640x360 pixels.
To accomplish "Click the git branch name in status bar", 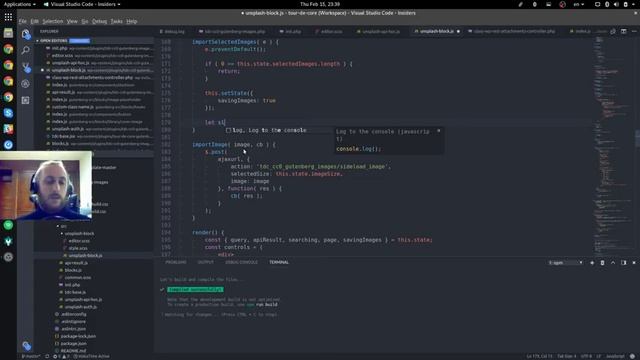I will tap(31, 356).
